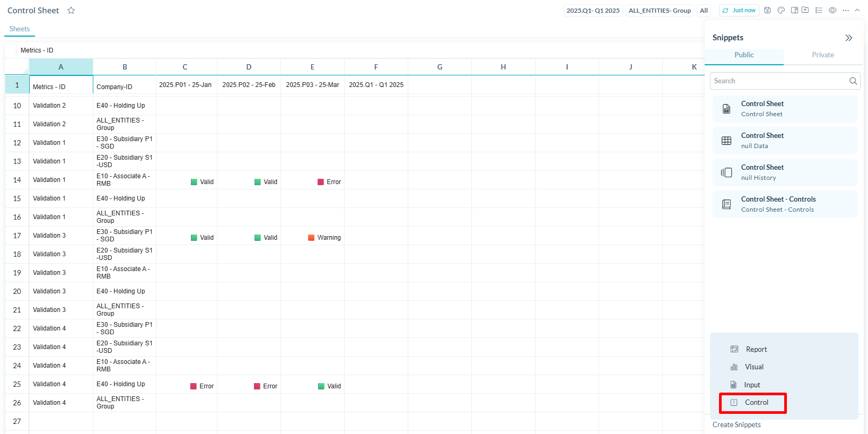868x434 pixels.
Task: Toggle the eye preview icon
Action: 832,10
